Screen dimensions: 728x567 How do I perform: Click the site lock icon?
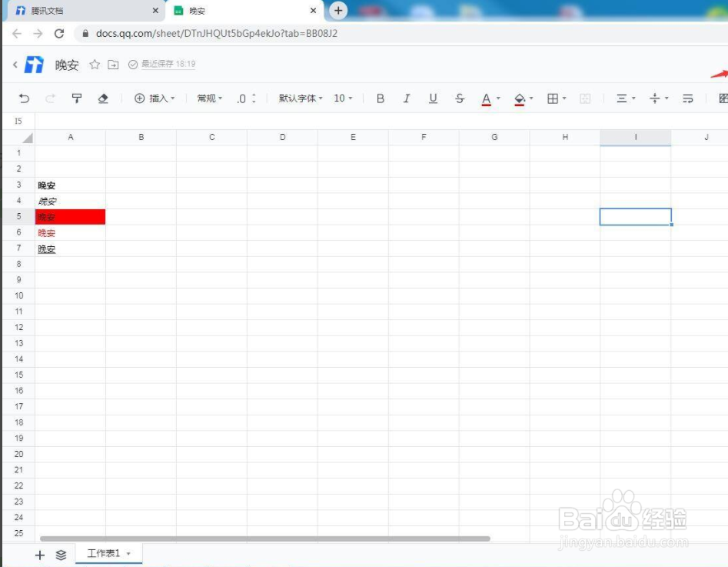coord(85,33)
